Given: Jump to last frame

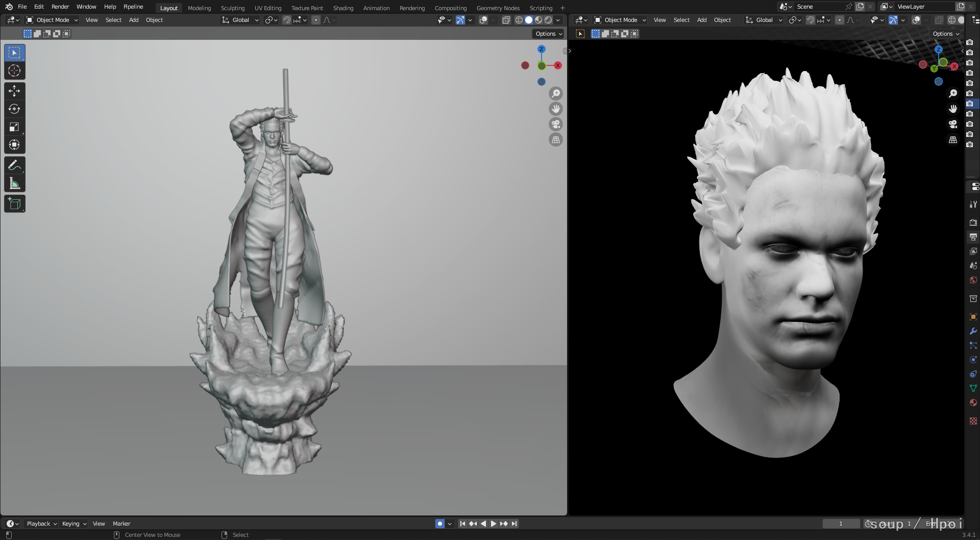Looking at the screenshot, I should tap(514, 524).
